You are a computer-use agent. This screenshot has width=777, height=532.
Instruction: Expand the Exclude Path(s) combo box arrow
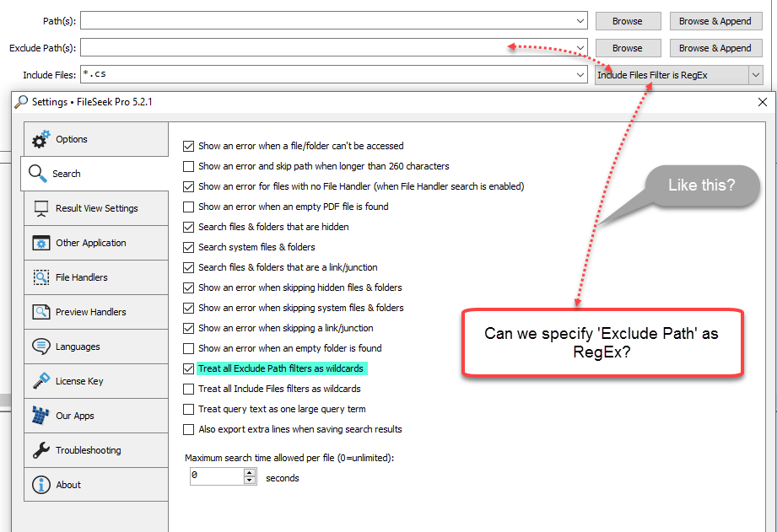click(x=580, y=48)
